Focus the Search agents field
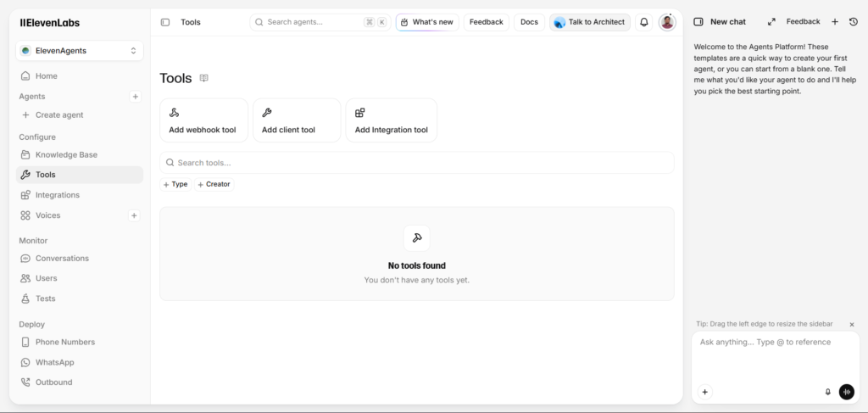The width and height of the screenshot is (868, 413). pyautogui.click(x=320, y=22)
